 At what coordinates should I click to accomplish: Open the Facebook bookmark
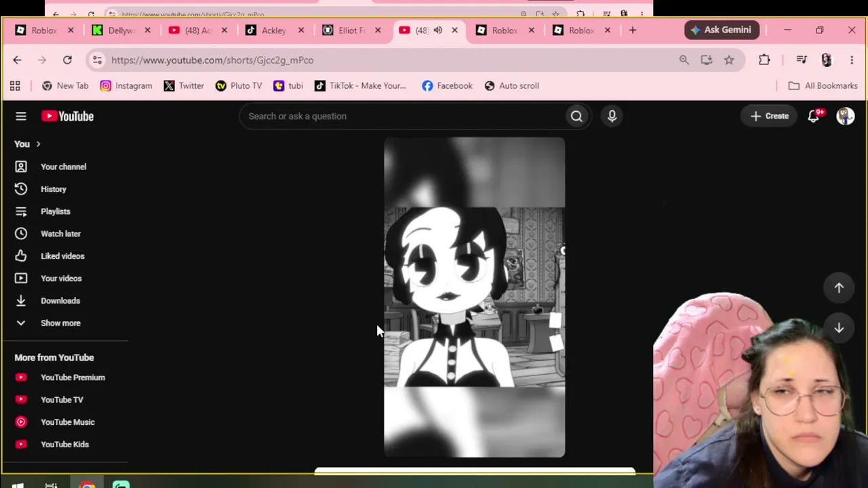447,86
